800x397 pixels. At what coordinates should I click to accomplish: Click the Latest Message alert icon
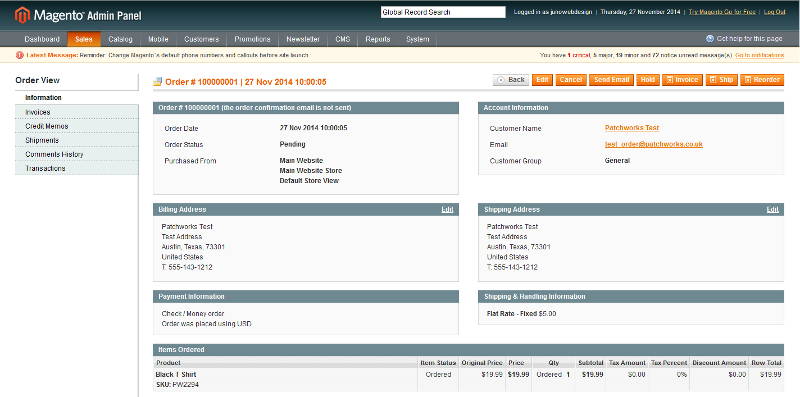click(x=20, y=55)
